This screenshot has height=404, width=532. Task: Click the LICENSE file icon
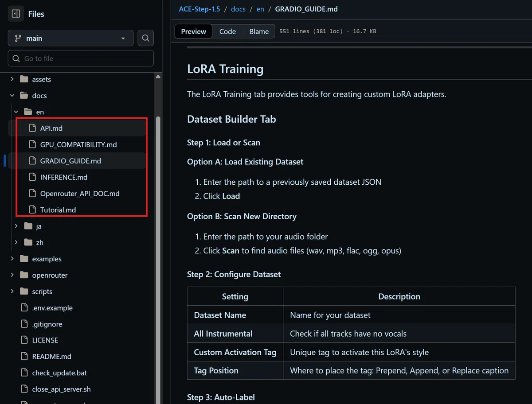click(x=24, y=340)
